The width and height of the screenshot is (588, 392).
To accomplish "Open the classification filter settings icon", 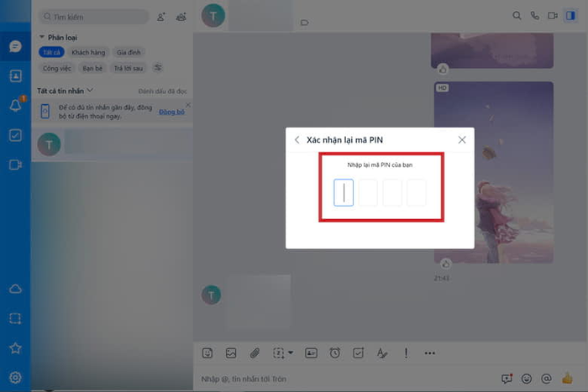I will [x=158, y=68].
